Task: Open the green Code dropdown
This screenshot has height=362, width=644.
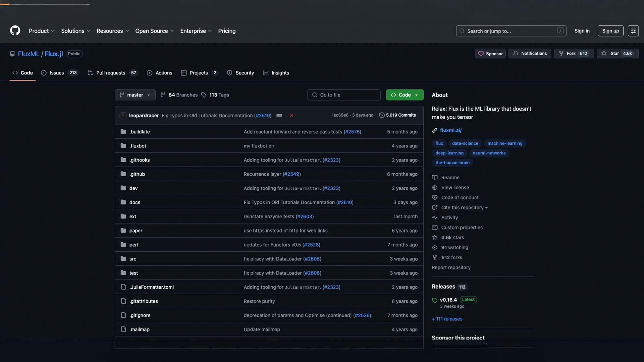Action: pos(405,95)
